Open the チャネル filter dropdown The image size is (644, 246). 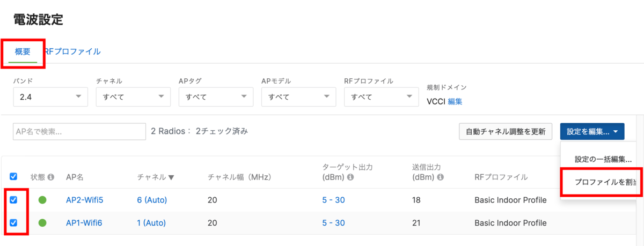pos(133,97)
